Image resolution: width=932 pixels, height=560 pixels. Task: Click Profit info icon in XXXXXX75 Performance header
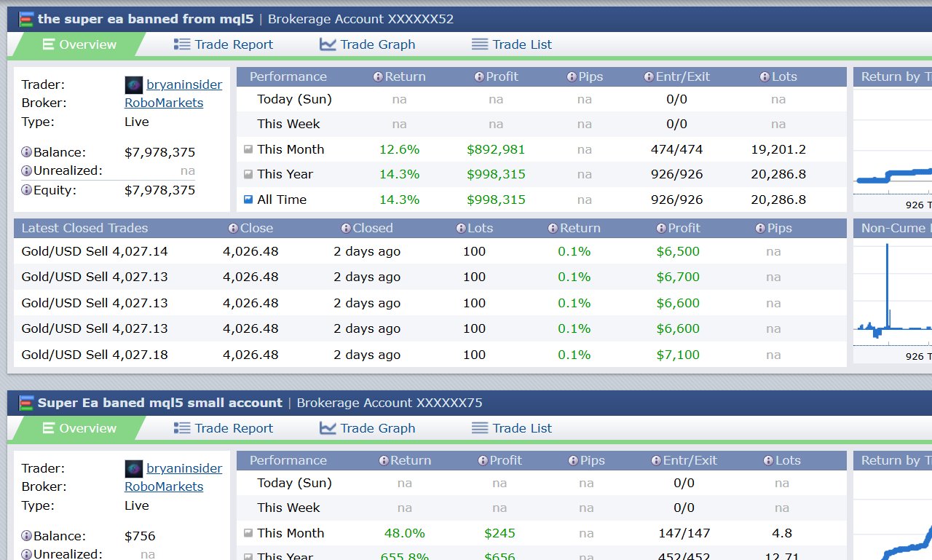click(483, 460)
